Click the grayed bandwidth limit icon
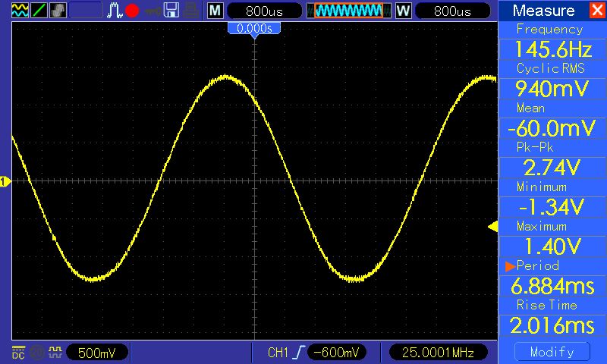 (x=37, y=353)
